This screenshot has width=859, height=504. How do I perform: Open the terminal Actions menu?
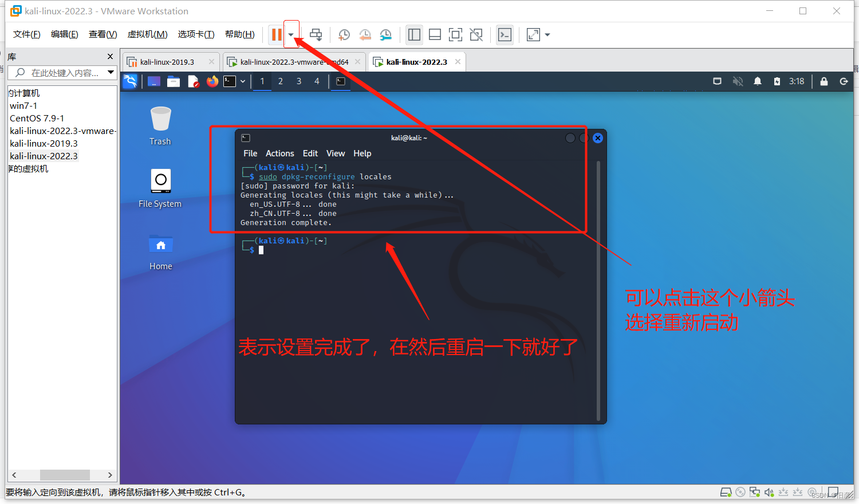(x=280, y=153)
